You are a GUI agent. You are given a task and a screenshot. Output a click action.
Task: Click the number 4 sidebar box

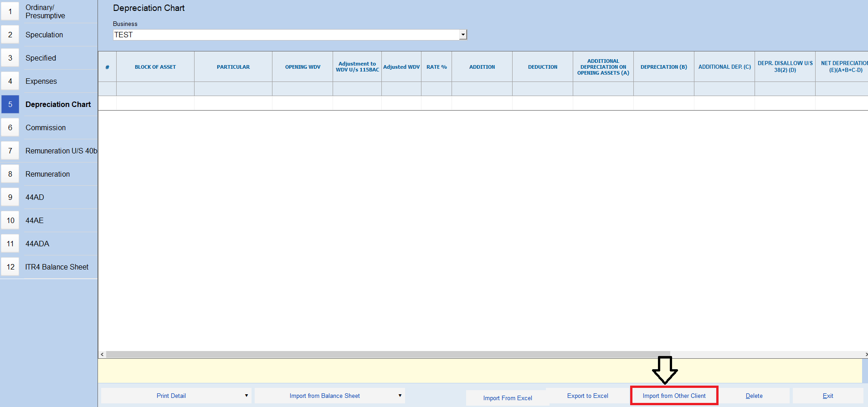[x=10, y=81]
